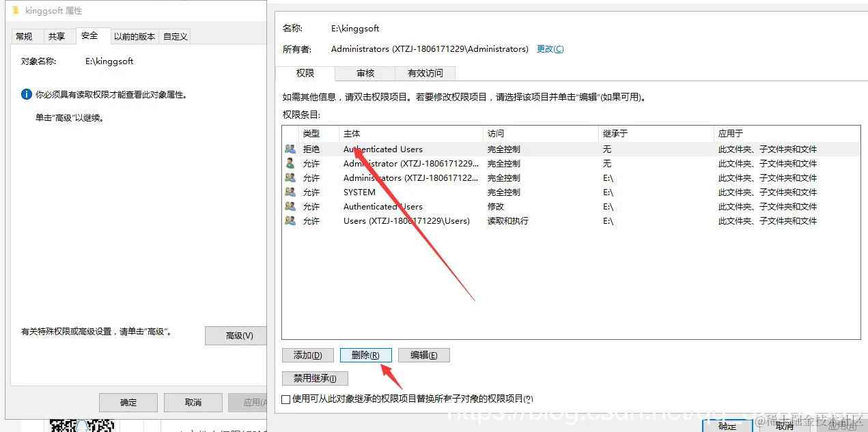Viewport: 868px width, 432px height.
Task: Select the Administrators (XTZJ-18061712... entry
Action: tap(411, 177)
